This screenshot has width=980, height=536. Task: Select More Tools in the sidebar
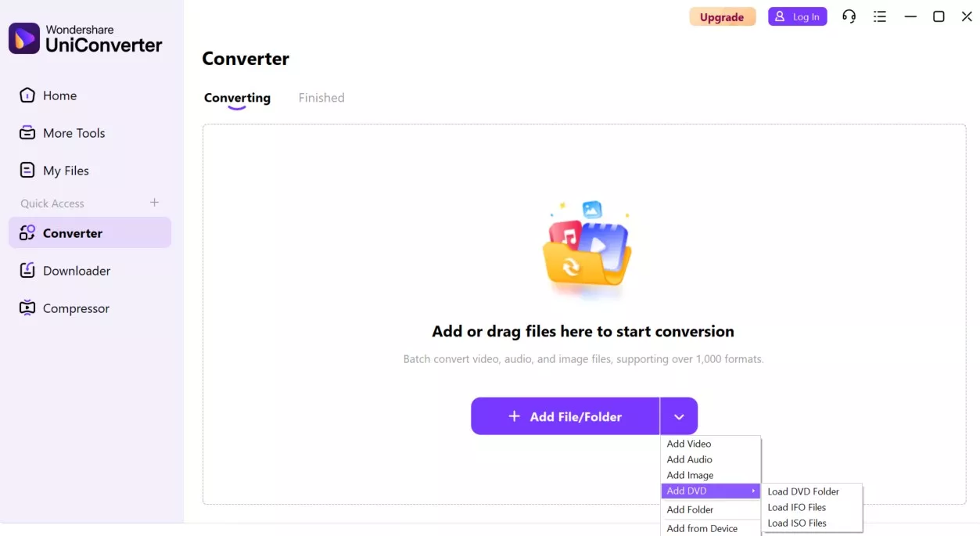point(73,132)
